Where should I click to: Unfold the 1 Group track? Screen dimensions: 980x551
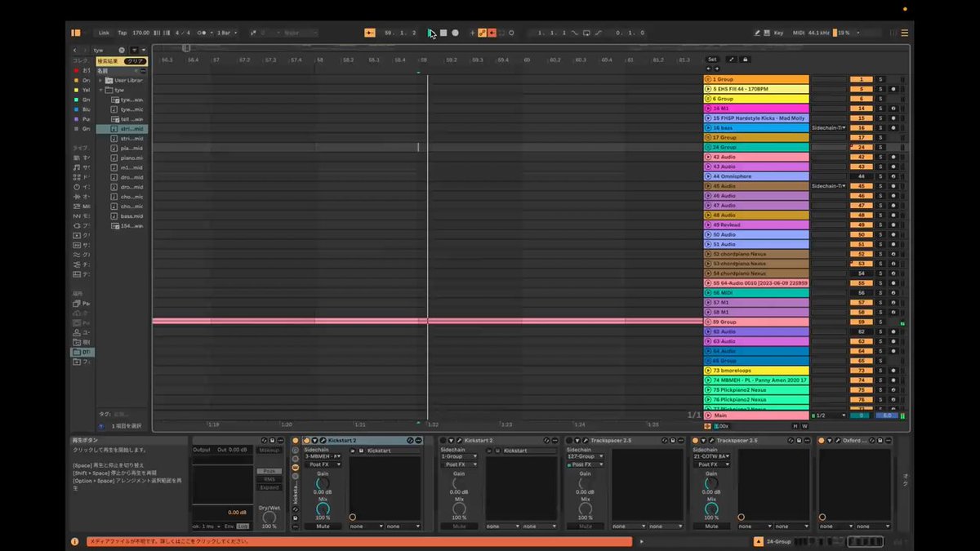[x=707, y=79]
